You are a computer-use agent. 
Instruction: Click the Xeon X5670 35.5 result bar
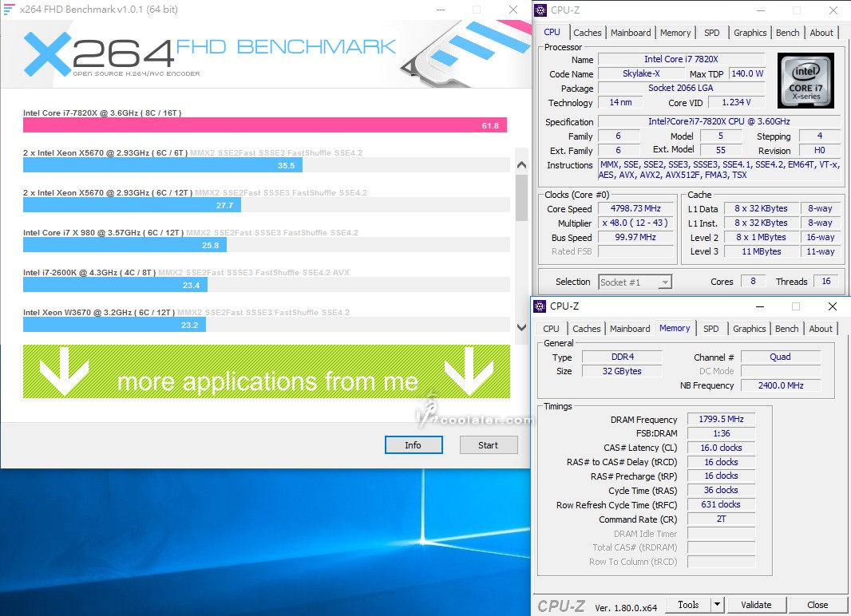point(163,165)
